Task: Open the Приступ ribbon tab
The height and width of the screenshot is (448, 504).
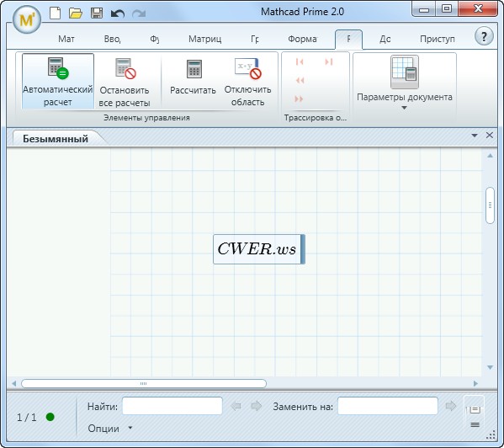Action: 438,39
